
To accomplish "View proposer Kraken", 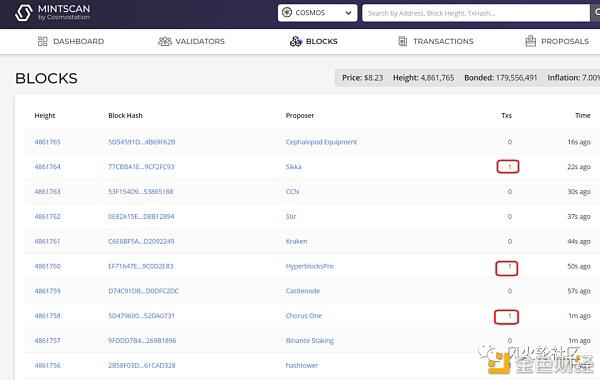I will point(296,241).
